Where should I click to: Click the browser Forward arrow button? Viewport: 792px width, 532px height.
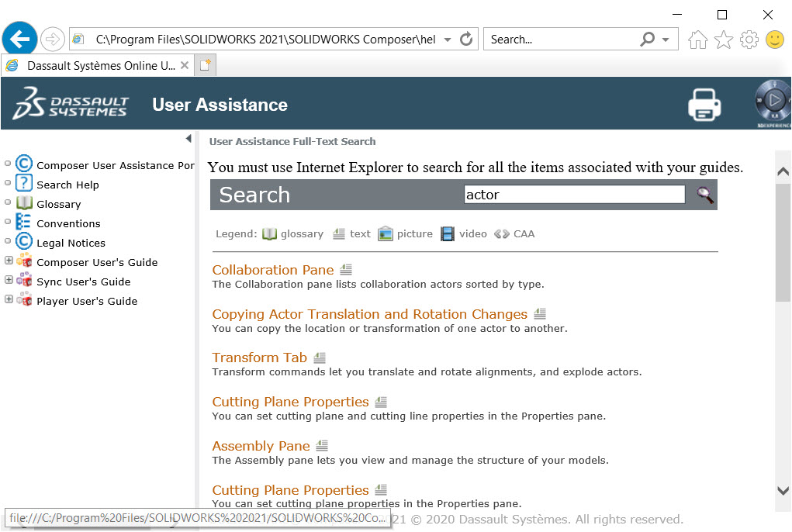click(53, 39)
